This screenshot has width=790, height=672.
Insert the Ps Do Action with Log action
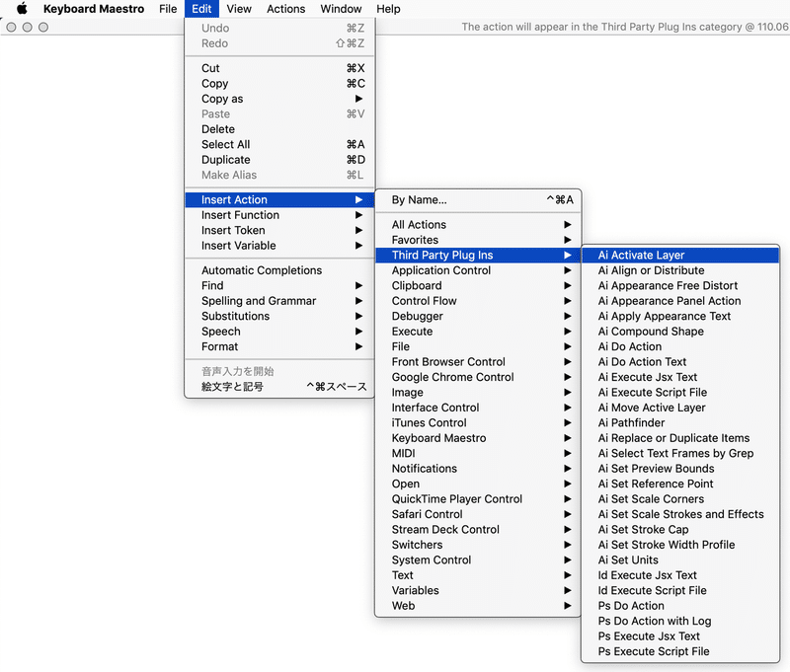[680, 621]
